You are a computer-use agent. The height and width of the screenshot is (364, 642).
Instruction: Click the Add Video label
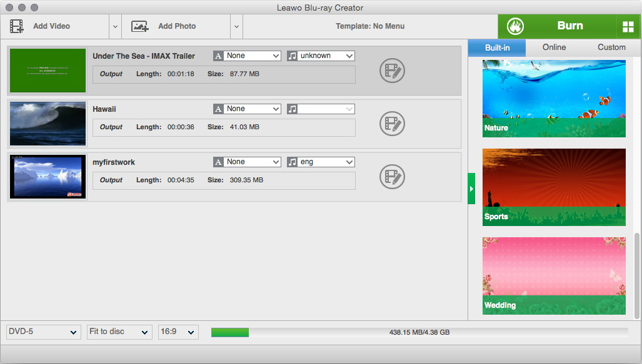click(52, 26)
